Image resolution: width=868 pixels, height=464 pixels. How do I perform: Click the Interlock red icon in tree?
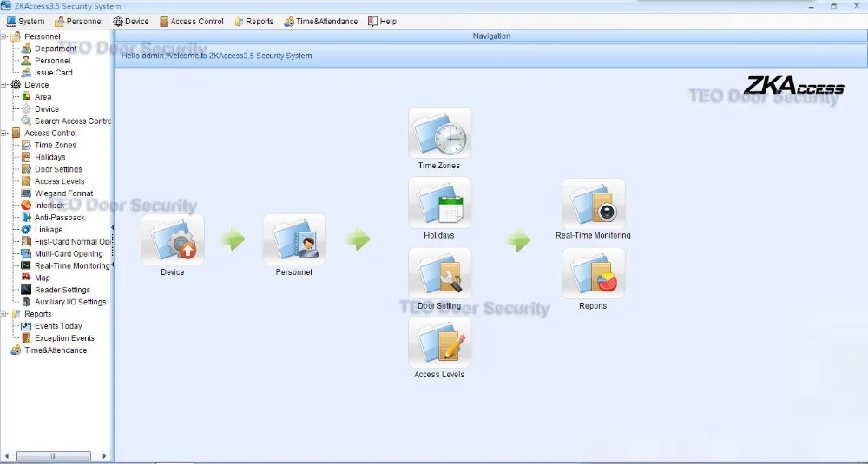[26, 206]
